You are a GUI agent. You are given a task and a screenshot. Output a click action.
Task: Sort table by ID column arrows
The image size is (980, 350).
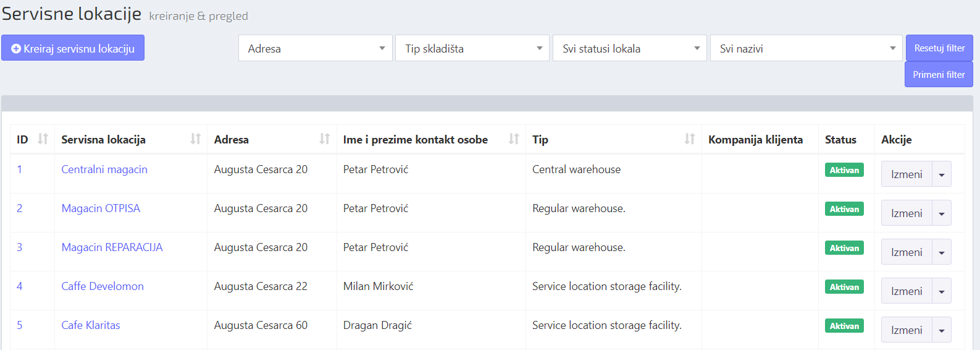click(43, 139)
